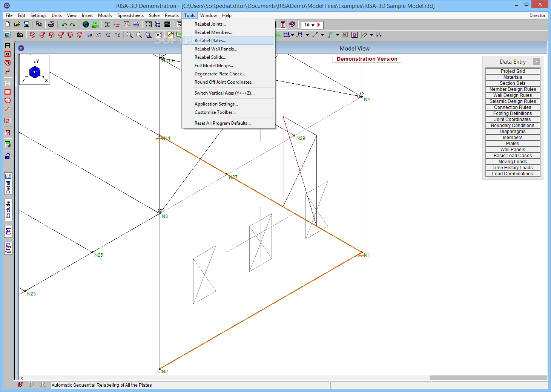Expand the green flag tool dropdown arrow
551x392 pixels.
point(338,35)
